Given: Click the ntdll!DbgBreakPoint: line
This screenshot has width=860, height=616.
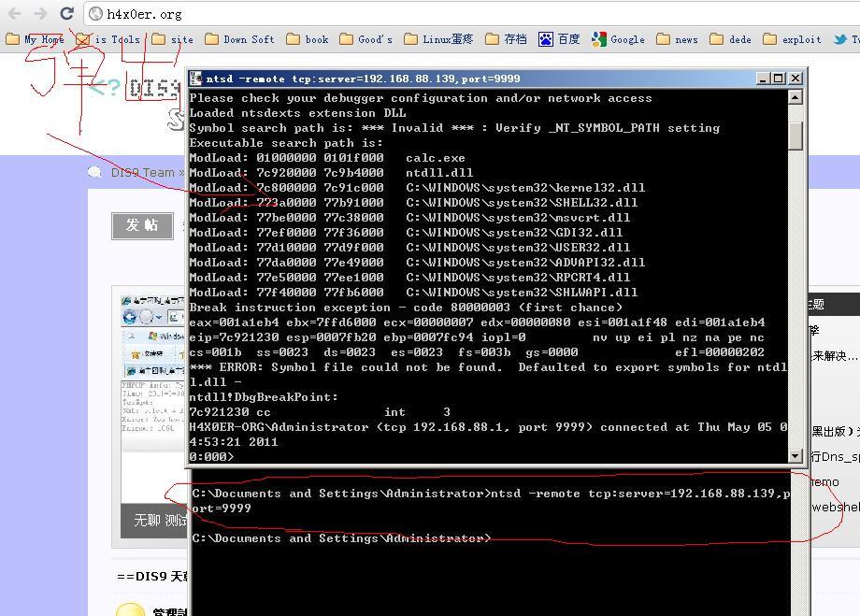Looking at the screenshot, I should click(264, 397).
